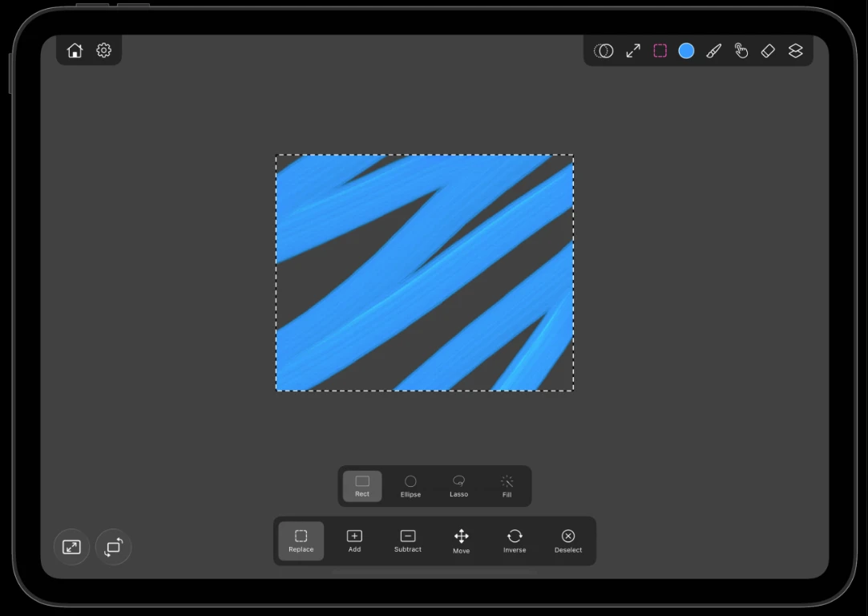The height and width of the screenshot is (616, 868).
Task: Select the eraser tool
Action: pos(768,51)
